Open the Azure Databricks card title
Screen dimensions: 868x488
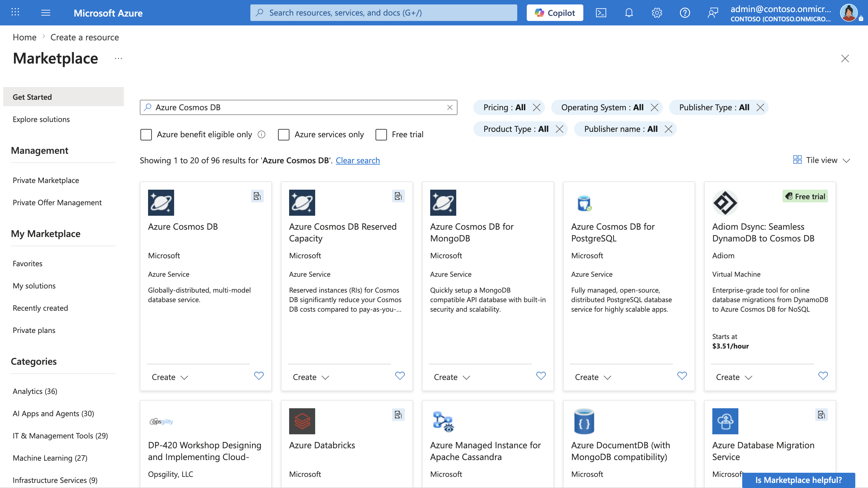322,445
